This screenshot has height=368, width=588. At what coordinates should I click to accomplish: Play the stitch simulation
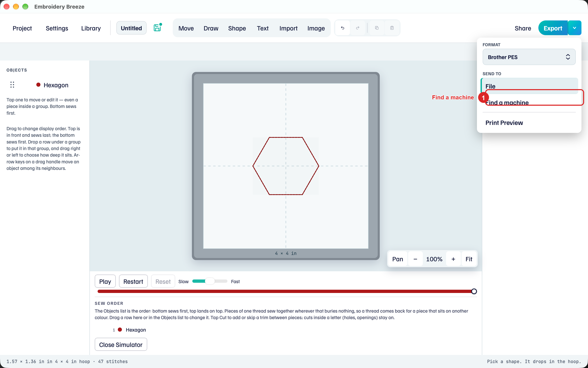coord(105,281)
